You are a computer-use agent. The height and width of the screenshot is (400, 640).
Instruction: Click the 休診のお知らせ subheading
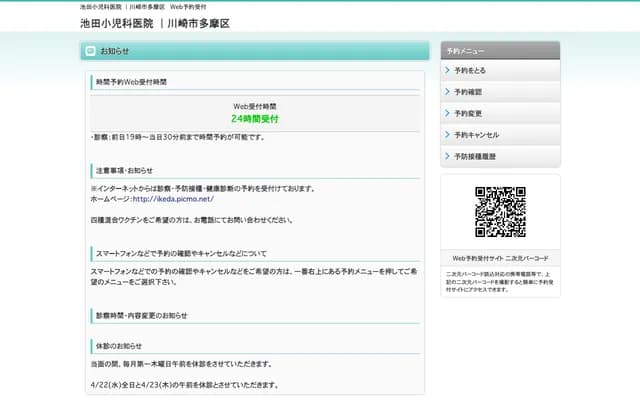(118, 346)
